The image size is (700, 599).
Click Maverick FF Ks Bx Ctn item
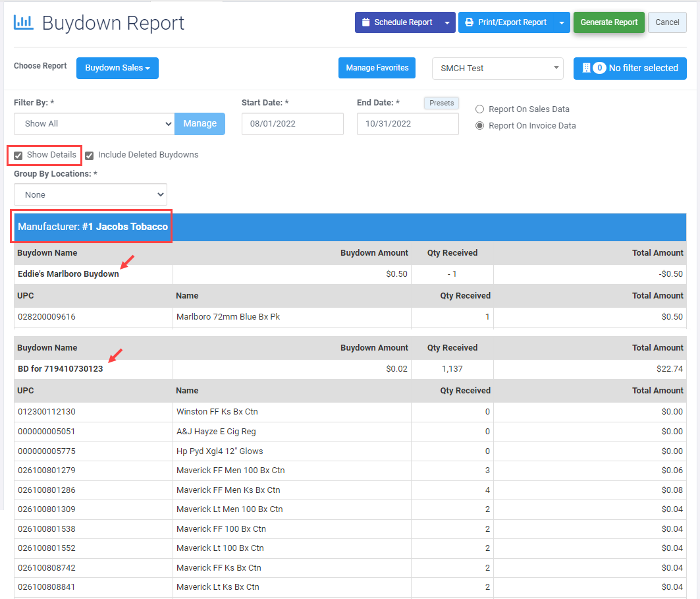click(x=219, y=568)
